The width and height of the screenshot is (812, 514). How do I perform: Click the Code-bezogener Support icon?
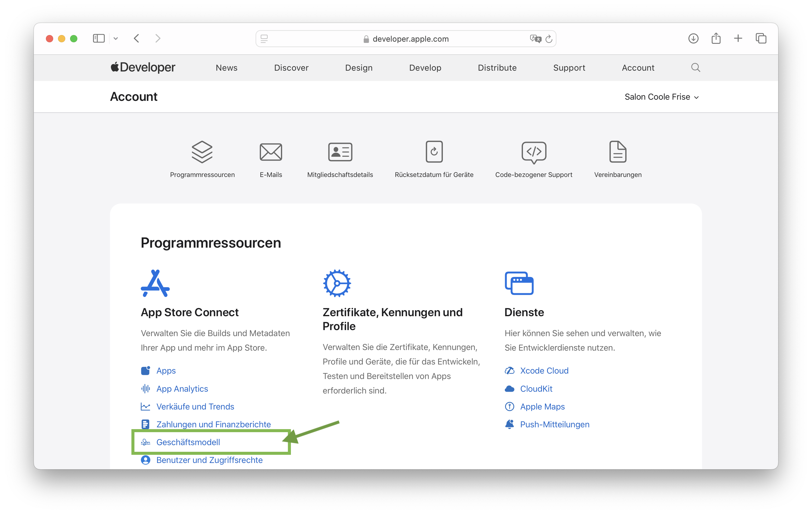coord(534,153)
